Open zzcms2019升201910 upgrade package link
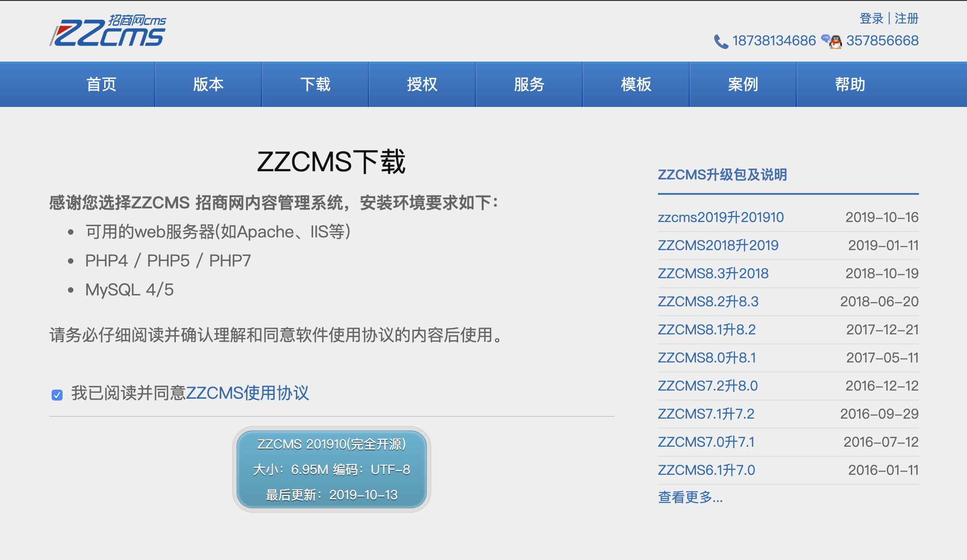 click(720, 217)
